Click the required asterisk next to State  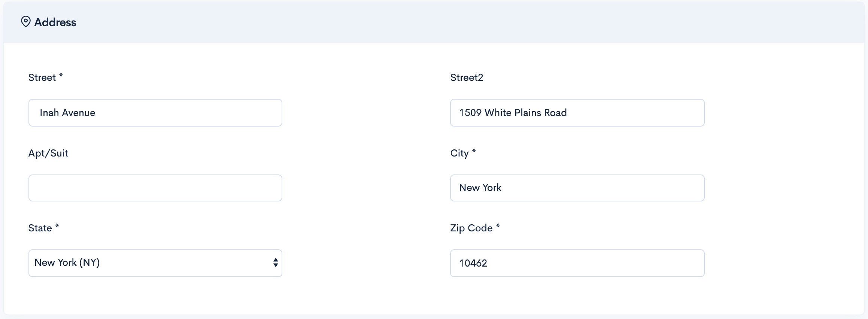pos(57,226)
